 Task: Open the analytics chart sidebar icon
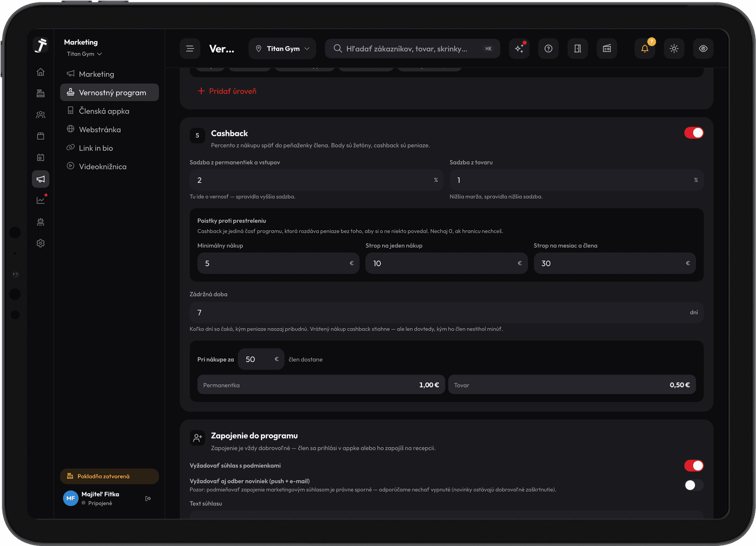(41, 200)
